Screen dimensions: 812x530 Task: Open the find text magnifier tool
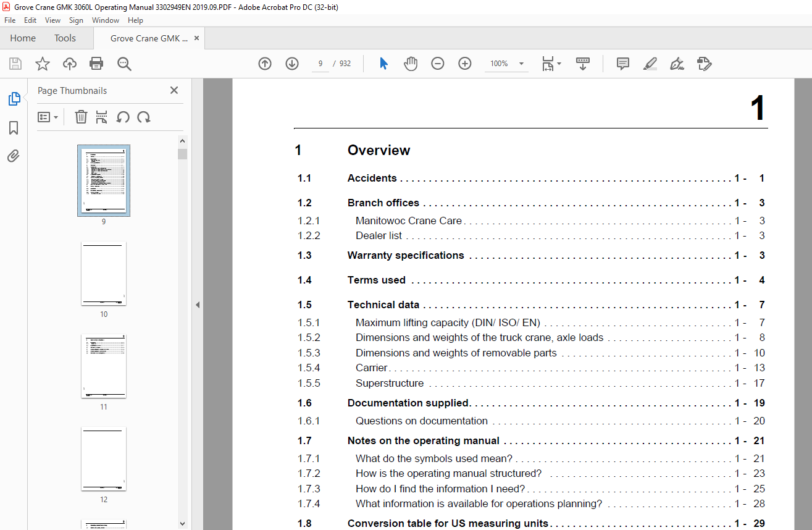[124, 64]
